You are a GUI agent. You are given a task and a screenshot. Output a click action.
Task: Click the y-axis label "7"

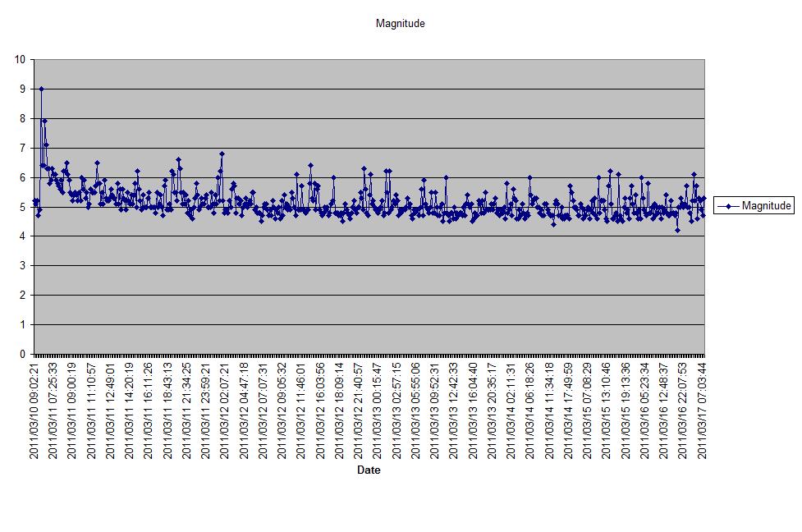coord(22,148)
